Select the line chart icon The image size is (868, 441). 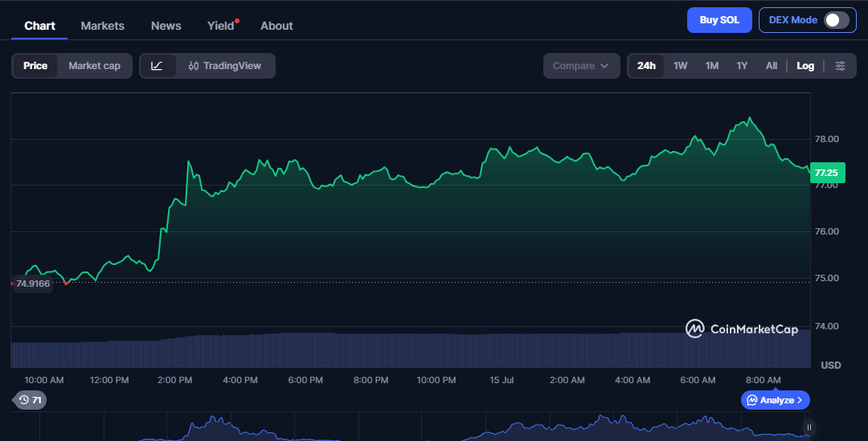[x=158, y=66]
